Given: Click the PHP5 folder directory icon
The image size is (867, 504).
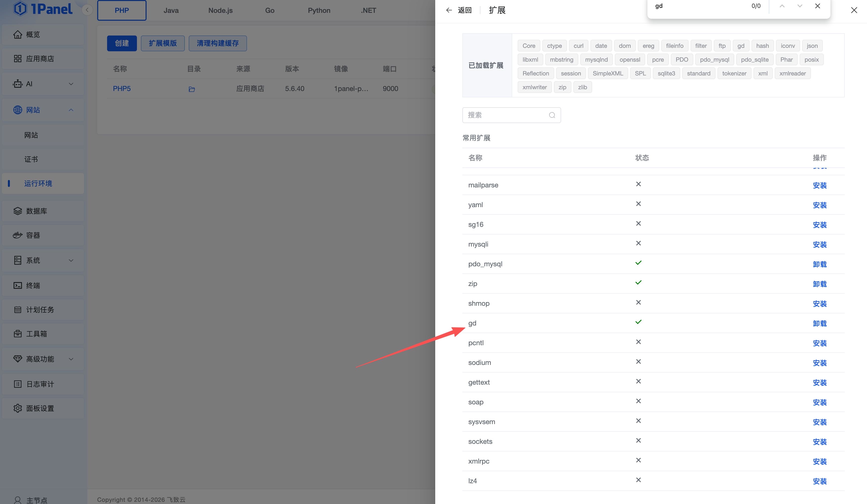Looking at the screenshot, I should [x=192, y=89].
